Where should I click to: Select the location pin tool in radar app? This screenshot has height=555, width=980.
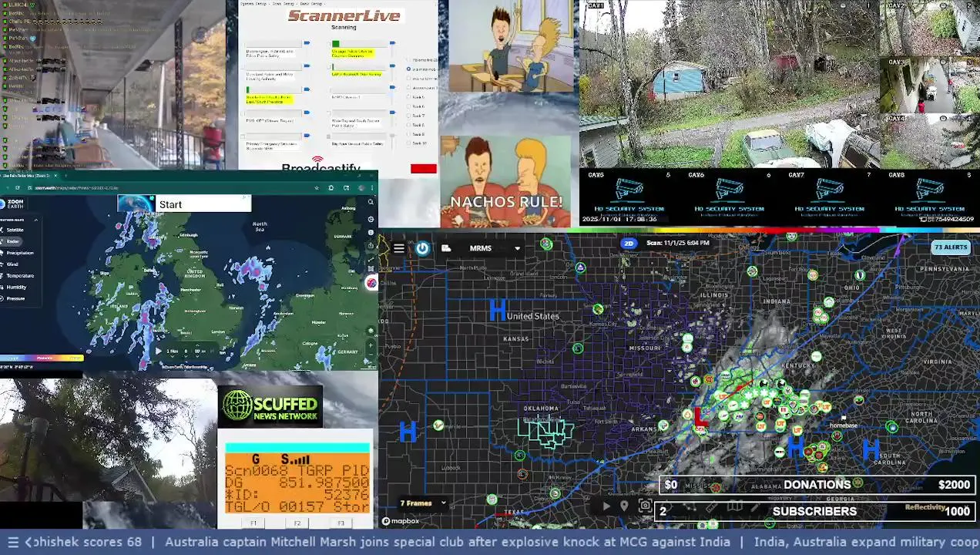[x=624, y=506]
